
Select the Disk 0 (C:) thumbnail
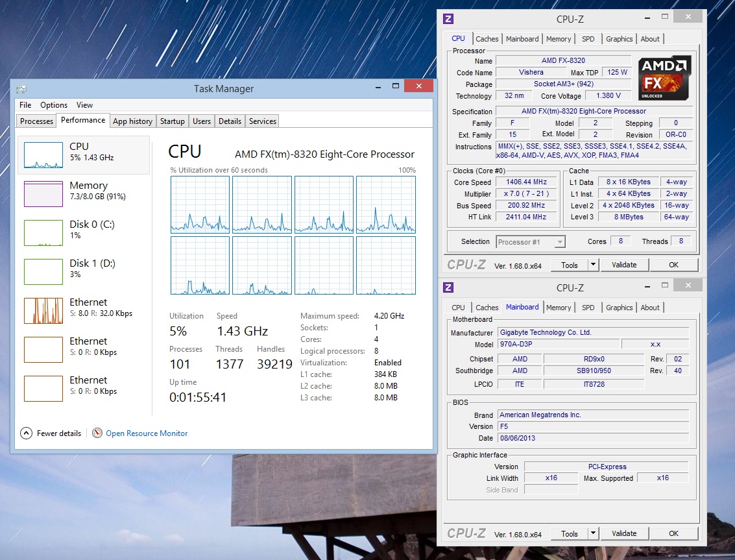pos(43,233)
